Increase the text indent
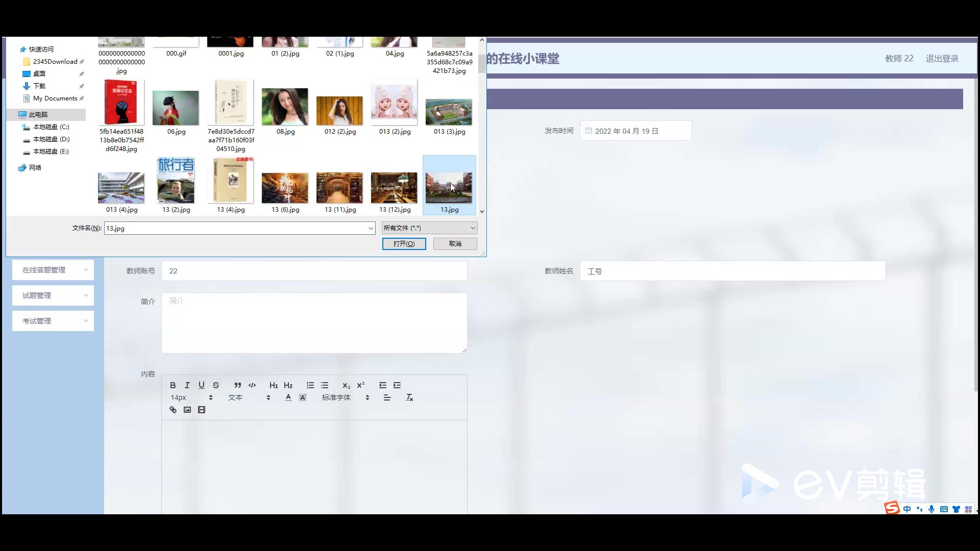980x551 pixels. (397, 385)
